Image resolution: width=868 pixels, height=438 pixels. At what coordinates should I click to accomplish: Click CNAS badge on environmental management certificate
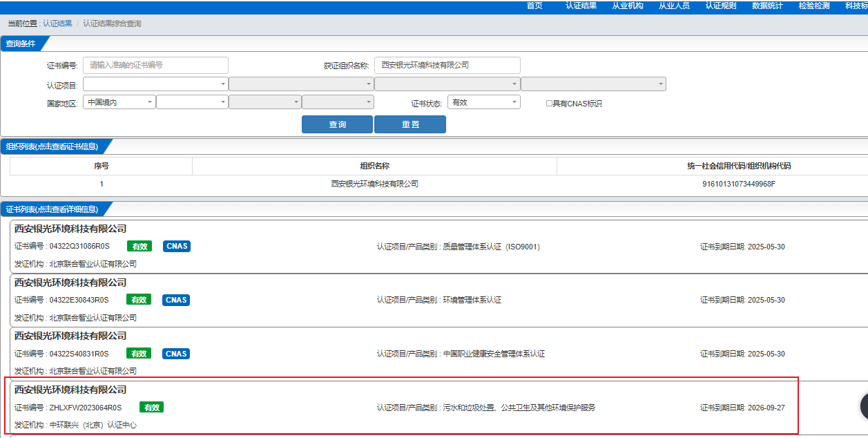[176, 300]
